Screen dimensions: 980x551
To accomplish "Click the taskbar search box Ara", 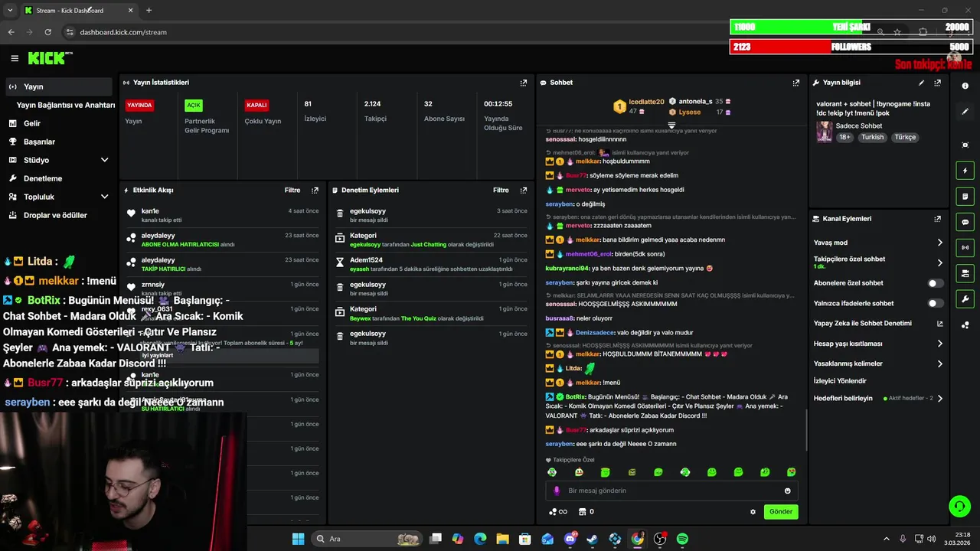I will coord(367,539).
